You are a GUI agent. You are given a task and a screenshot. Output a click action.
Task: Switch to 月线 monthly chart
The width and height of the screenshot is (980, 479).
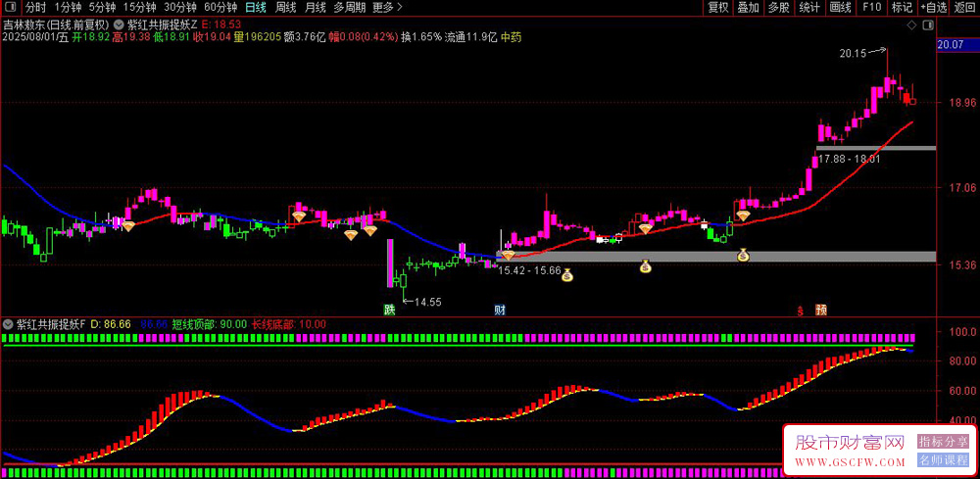315,8
